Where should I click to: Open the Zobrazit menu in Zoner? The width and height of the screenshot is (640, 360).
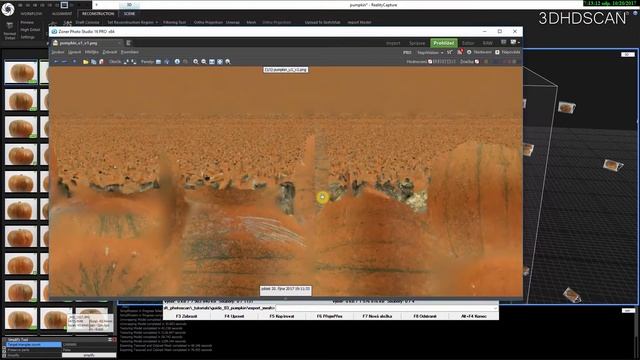tap(109, 52)
